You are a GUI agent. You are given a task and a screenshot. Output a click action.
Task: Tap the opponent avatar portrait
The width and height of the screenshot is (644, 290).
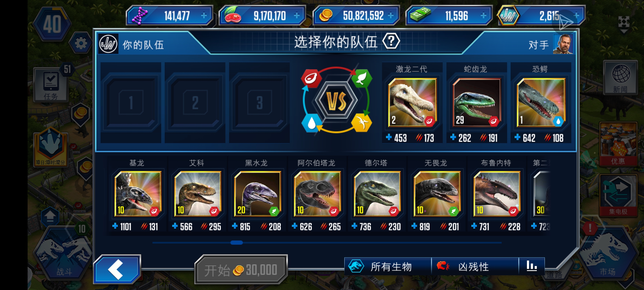tap(563, 44)
